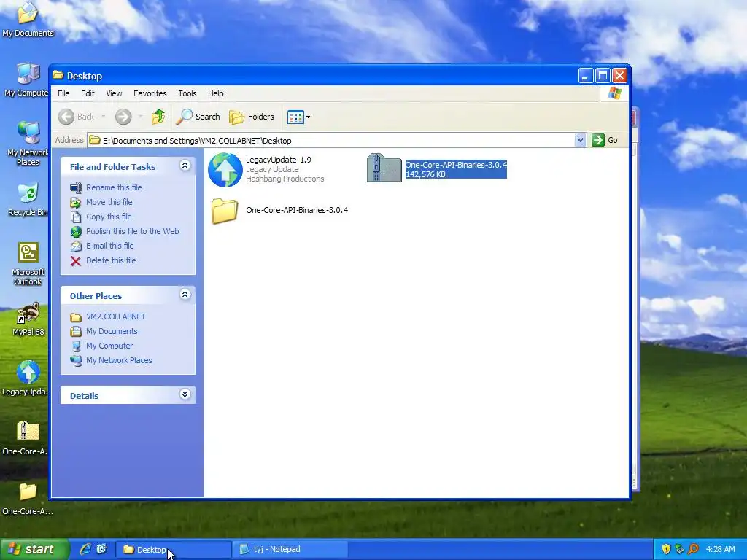The height and width of the screenshot is (560, 747).
Task: Click E-mail this file
Action: click(109, 246)
